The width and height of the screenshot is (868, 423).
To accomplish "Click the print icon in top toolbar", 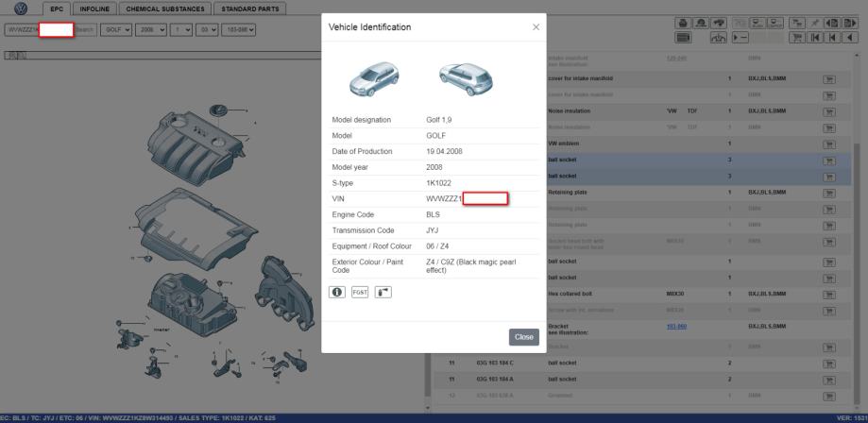I will [x=683, y=23].
